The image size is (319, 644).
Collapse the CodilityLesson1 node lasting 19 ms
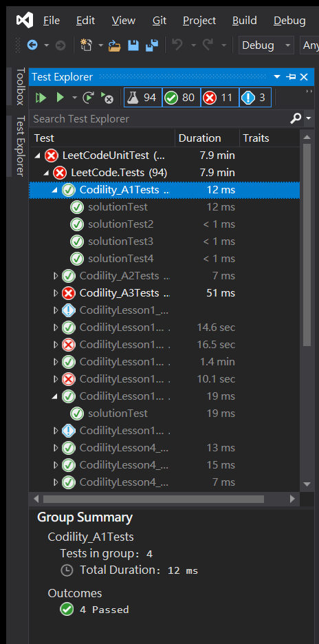(x=54, y=396)
